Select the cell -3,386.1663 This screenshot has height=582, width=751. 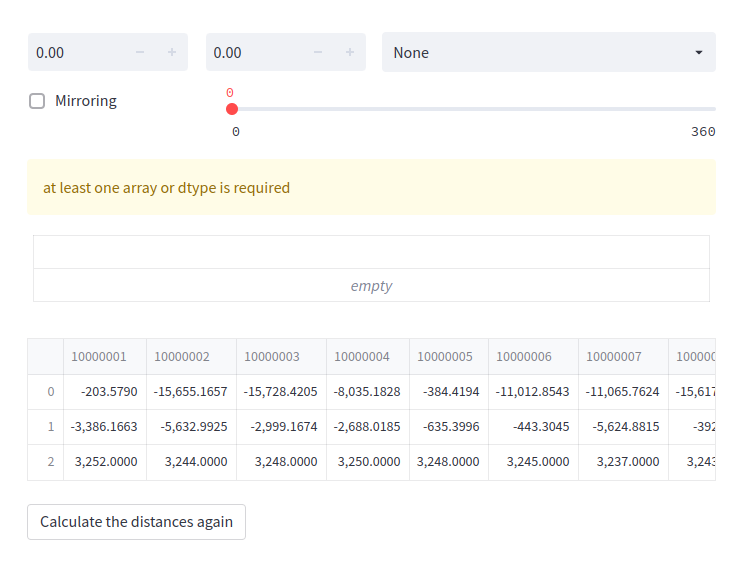coord(105,427)
